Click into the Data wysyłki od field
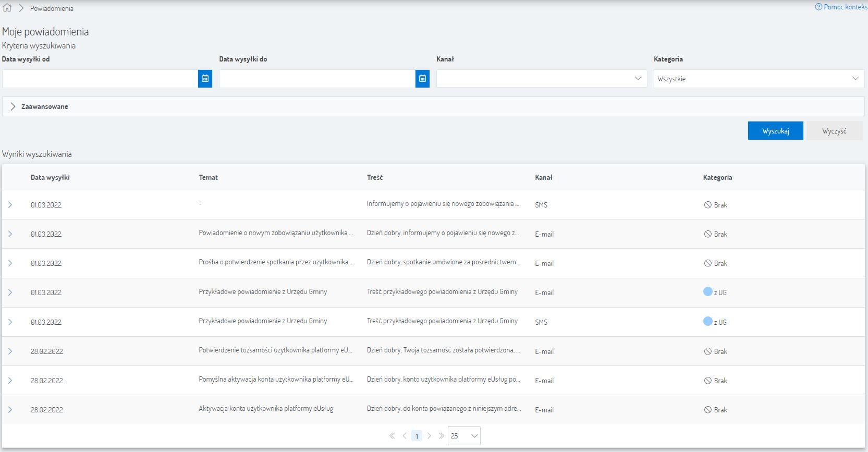Screen dimensions: 868x452 coord(100,79)
